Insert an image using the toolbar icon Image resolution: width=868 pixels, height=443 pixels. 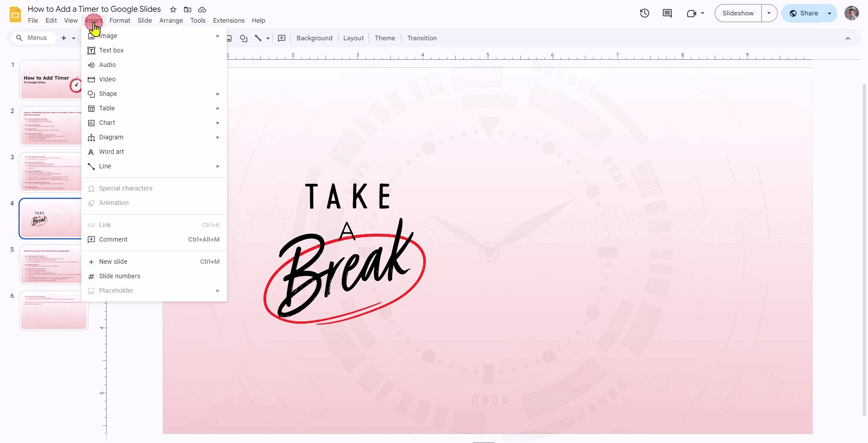tap(229, 39)
